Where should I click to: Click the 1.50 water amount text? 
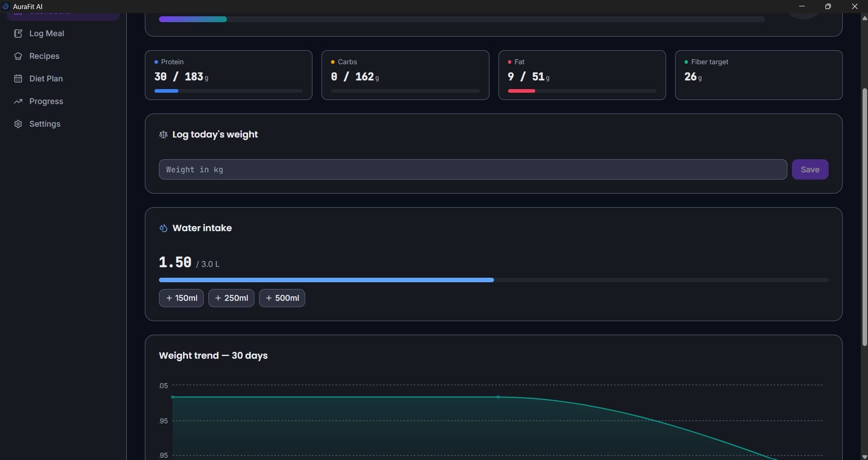(x=175, y=262)
